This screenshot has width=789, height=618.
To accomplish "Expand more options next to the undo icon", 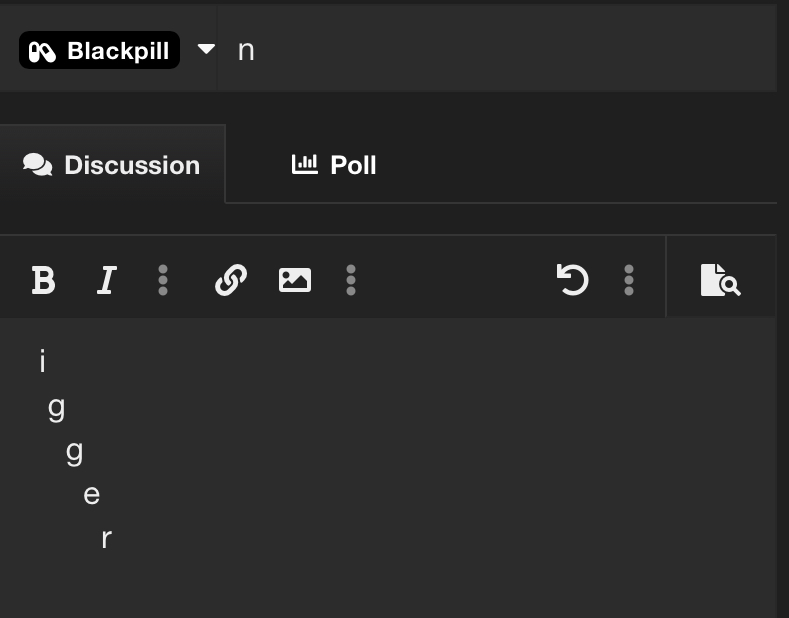I will coord(628,280).
